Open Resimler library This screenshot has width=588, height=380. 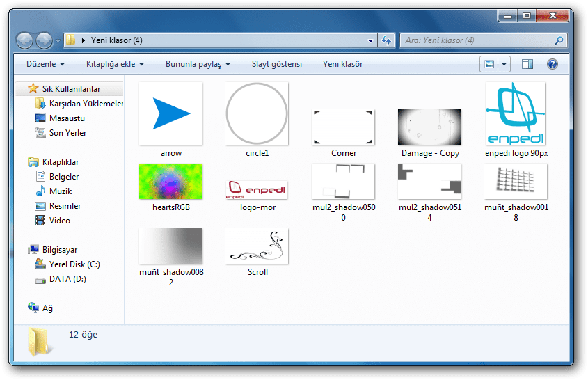[65, 206]
